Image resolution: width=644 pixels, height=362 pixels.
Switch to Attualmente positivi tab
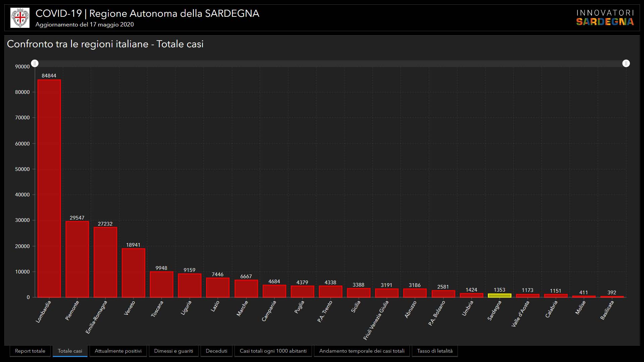pyautogui.click(x=118, y=351)
